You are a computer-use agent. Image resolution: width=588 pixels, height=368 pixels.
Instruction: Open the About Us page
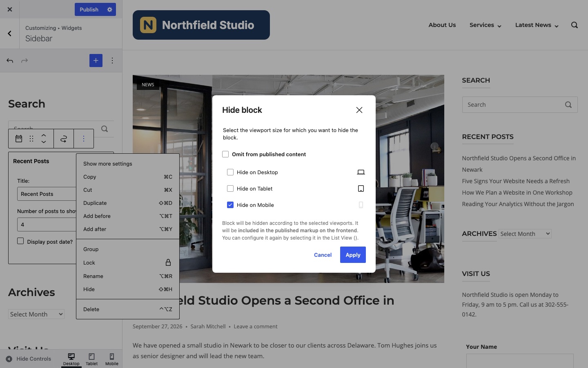(x=442, y=25)
